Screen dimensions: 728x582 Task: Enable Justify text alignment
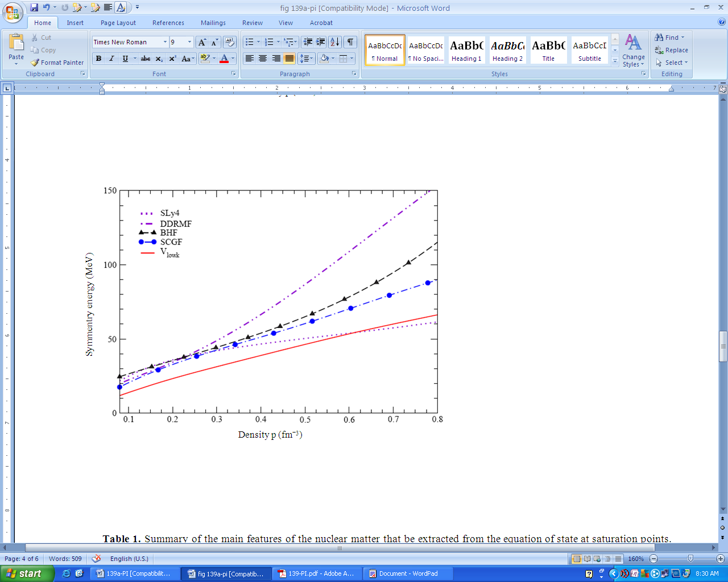pyautogui.click(x=289, y=59)
